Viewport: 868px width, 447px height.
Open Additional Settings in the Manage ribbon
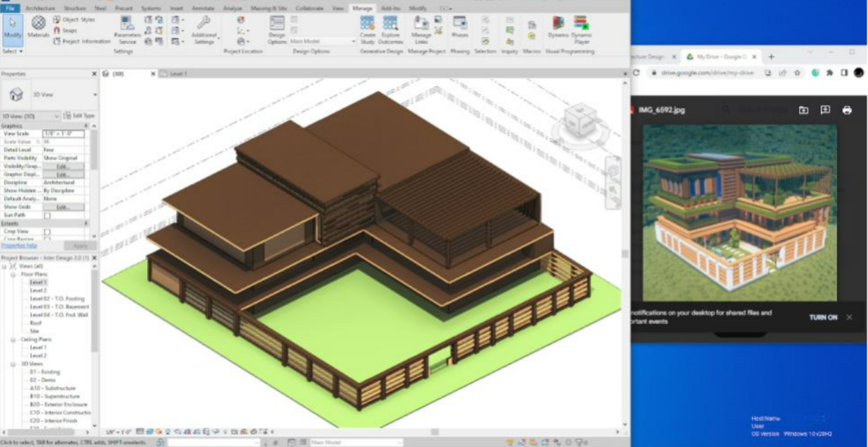pos(204,30)
